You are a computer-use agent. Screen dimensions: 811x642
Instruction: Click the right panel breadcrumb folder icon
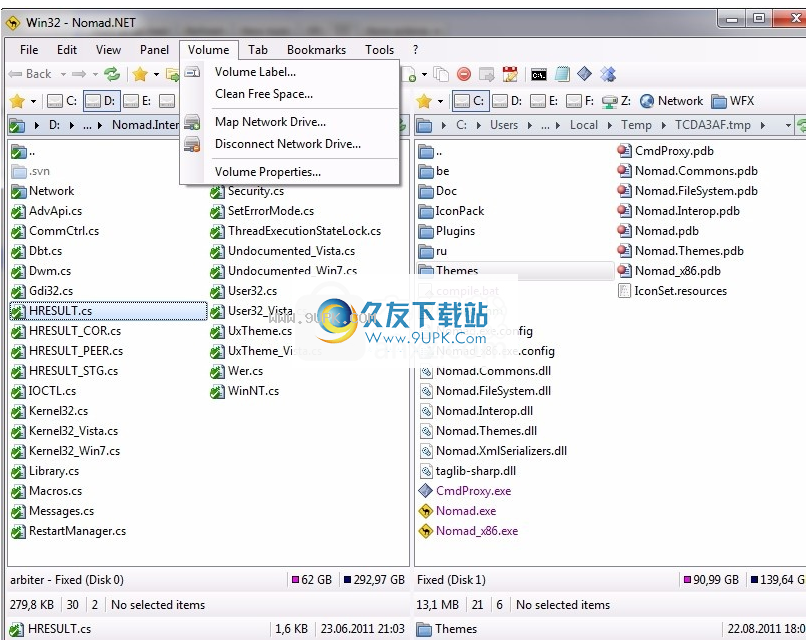pos(425,125)
